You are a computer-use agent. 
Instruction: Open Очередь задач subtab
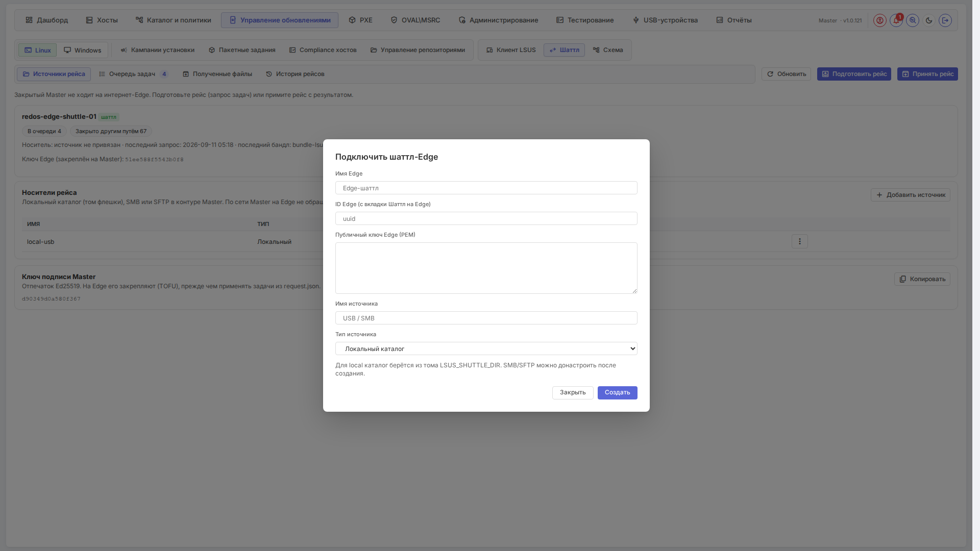click(133, 74)
